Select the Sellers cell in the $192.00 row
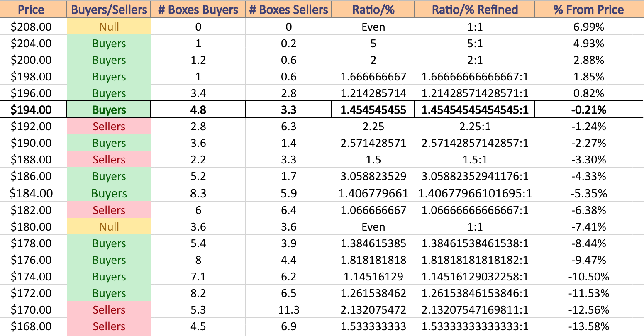This screenshot has height=336, width=644. click(x=109, y=127)
